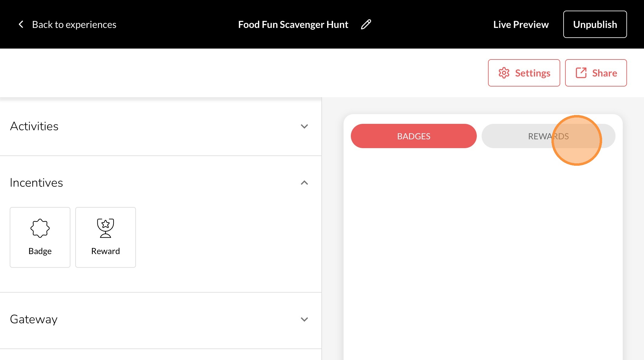644x360 pixels.
Task: Click the Settings gear icon
Action: pyautogui.click(x=504, y=73)
